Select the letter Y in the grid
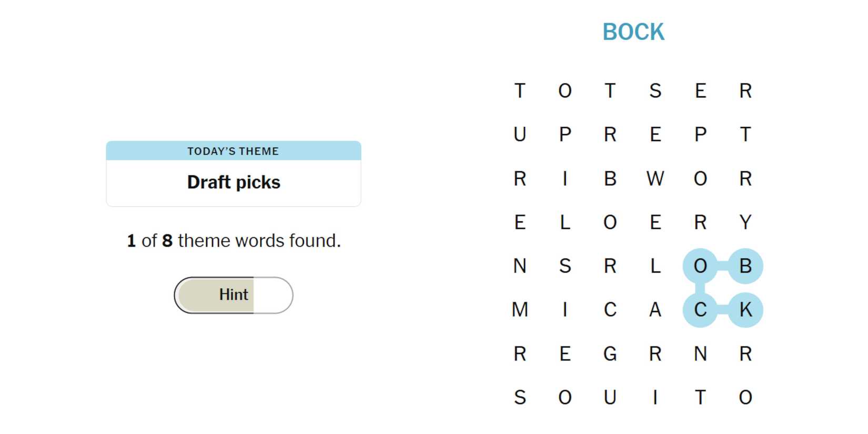The image size is (868, 434). 745,223
